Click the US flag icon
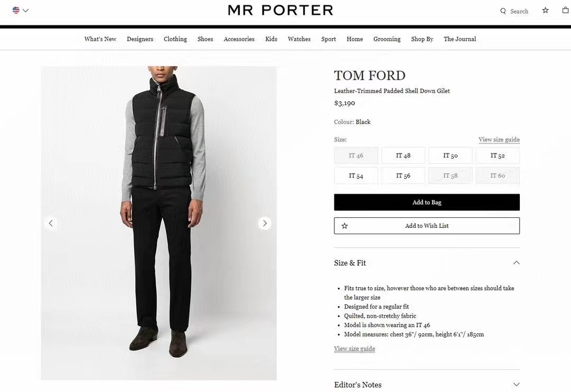The image size is (571, 392). tap(16, 10)
